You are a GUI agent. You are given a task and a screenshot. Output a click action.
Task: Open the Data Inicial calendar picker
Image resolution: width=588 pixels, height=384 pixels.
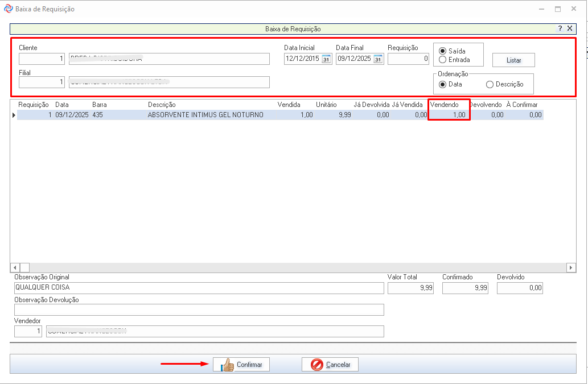(x=326, y=59)
